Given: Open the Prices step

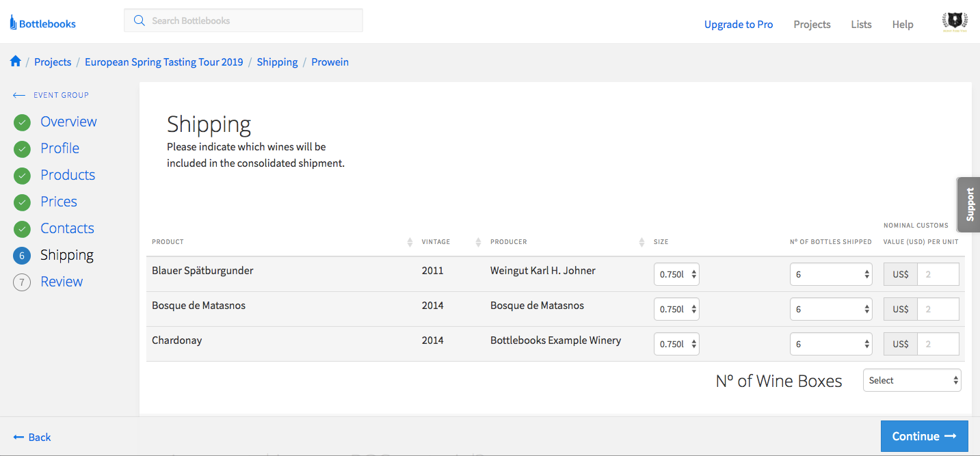Looking at the screenshot, I should 59,202.
